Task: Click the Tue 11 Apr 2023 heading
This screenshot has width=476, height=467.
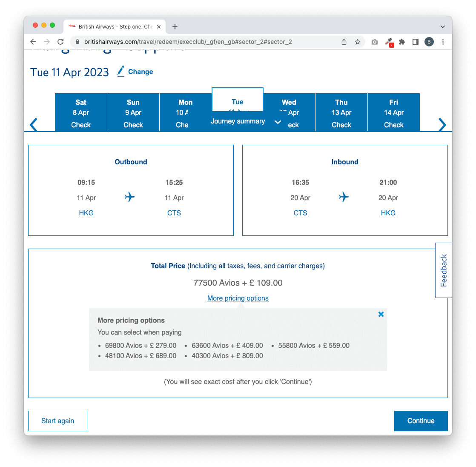Action: coord(69,72)
